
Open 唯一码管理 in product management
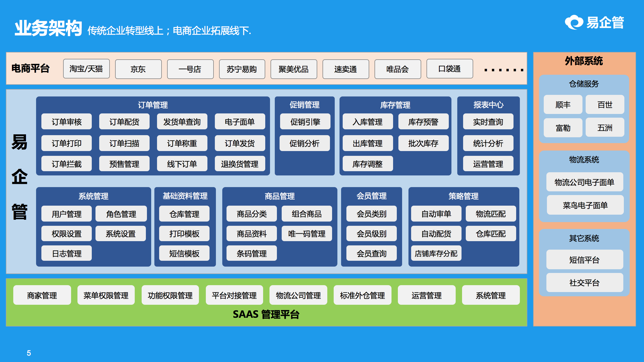click(307, 233)
